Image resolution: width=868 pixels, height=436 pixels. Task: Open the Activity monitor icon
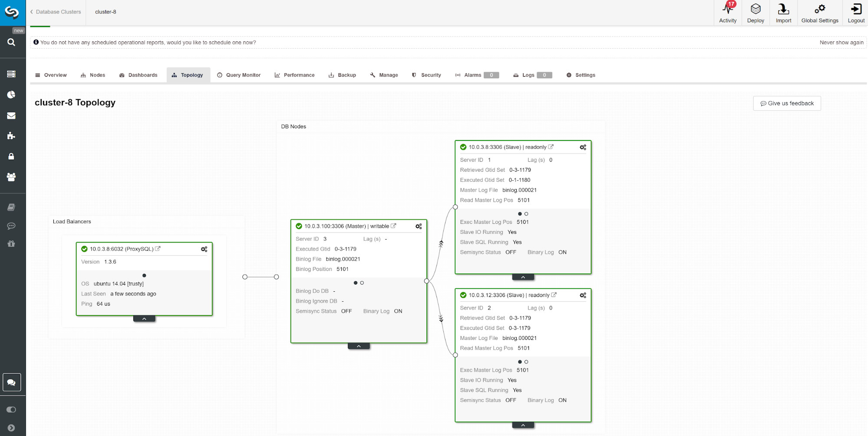click(x=728, y=13)
